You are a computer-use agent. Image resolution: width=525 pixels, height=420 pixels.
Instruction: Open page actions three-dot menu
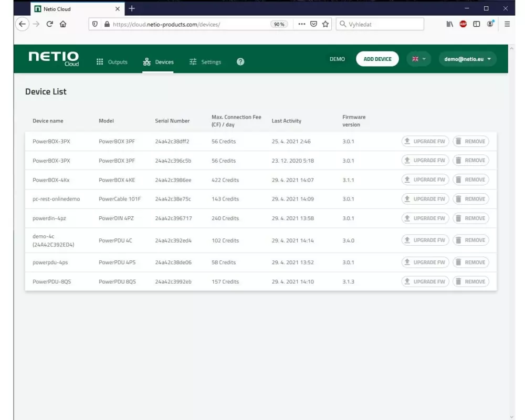302,24
